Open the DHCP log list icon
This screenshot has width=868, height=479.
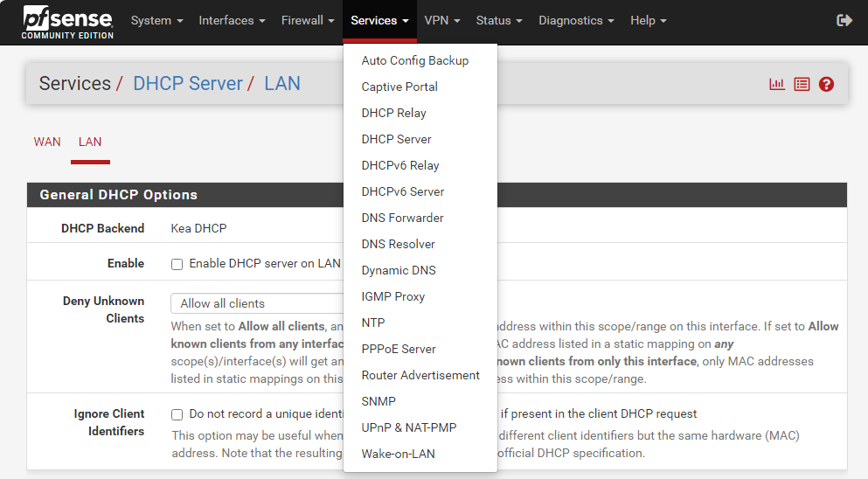[x=802, y=84]
